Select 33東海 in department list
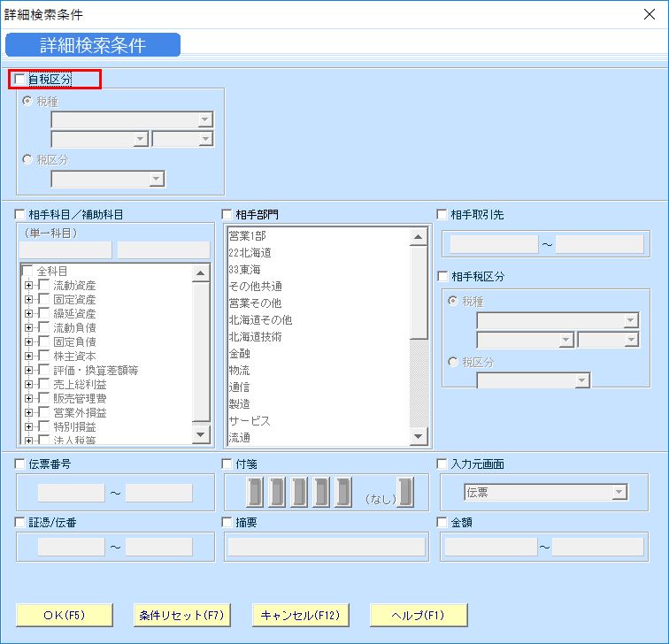 click(319, 269)
